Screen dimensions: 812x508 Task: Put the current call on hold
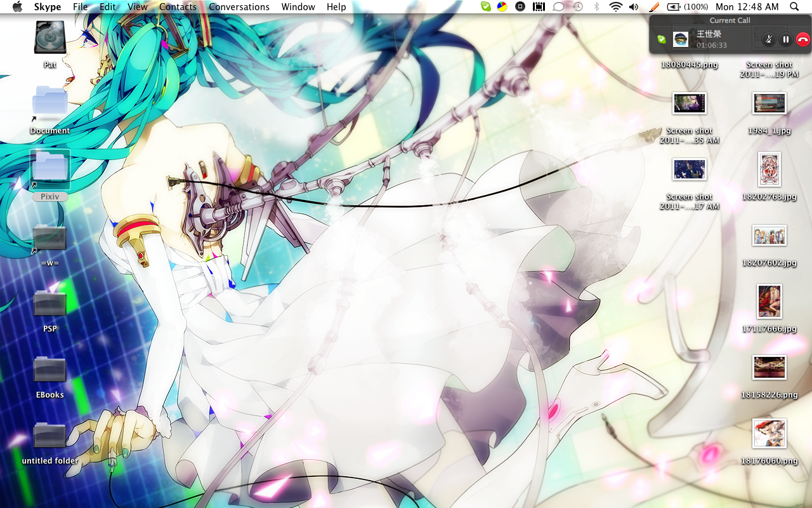click(786, 39)
